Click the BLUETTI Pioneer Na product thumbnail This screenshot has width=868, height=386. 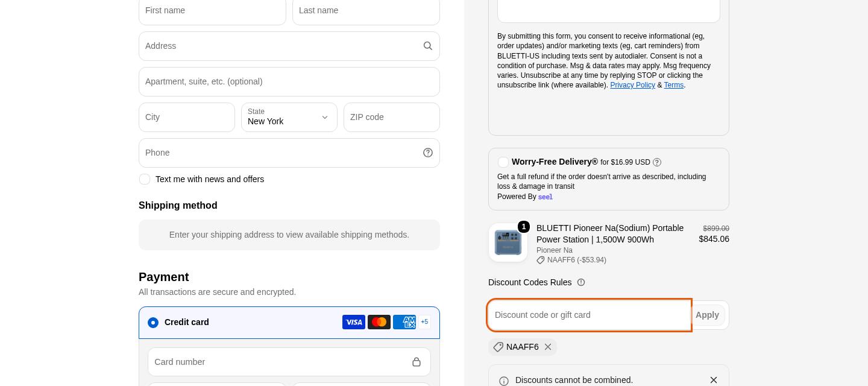pos(508,242)
